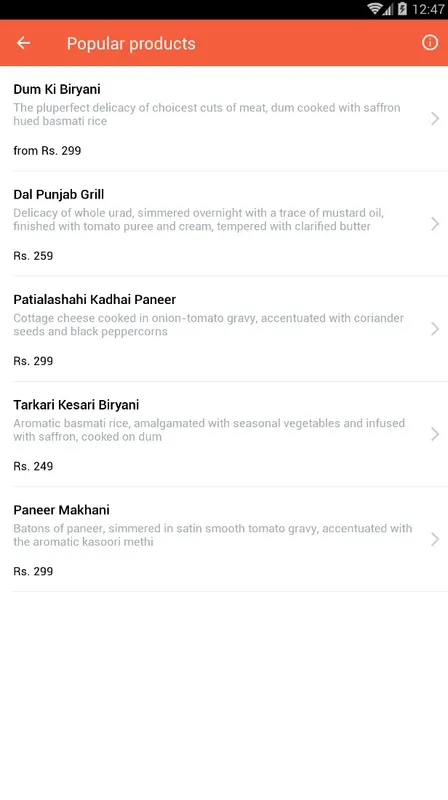This screenshot has height=800, width=448.
Task: Open the Tarkari Kesari Biryani chevron arrow
Action: click(x=435, y=434)
